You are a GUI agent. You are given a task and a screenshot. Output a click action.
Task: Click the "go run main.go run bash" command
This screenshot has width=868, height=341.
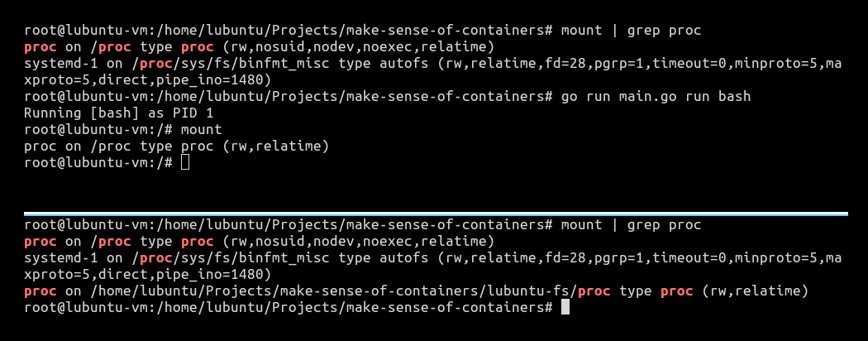click(x=656, y=96)
